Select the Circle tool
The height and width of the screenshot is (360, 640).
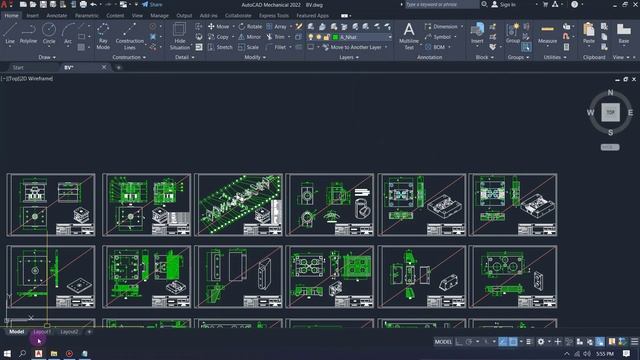click(49, 34)
